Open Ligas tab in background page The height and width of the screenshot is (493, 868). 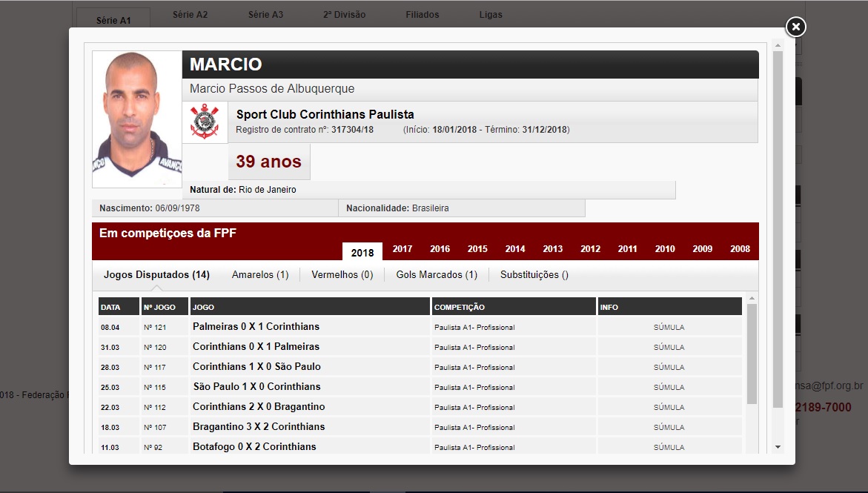[x=491, y=14]
